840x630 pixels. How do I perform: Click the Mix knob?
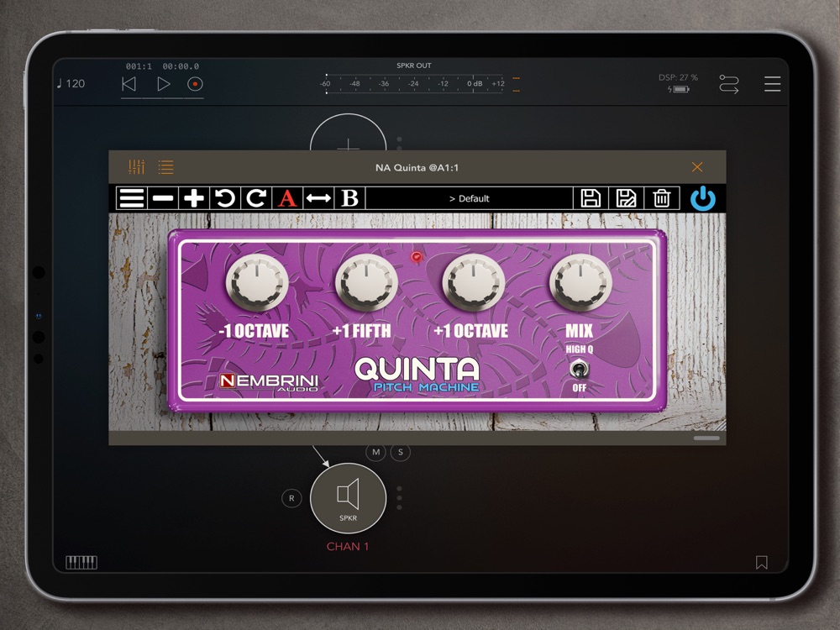(x=580, y=282)
